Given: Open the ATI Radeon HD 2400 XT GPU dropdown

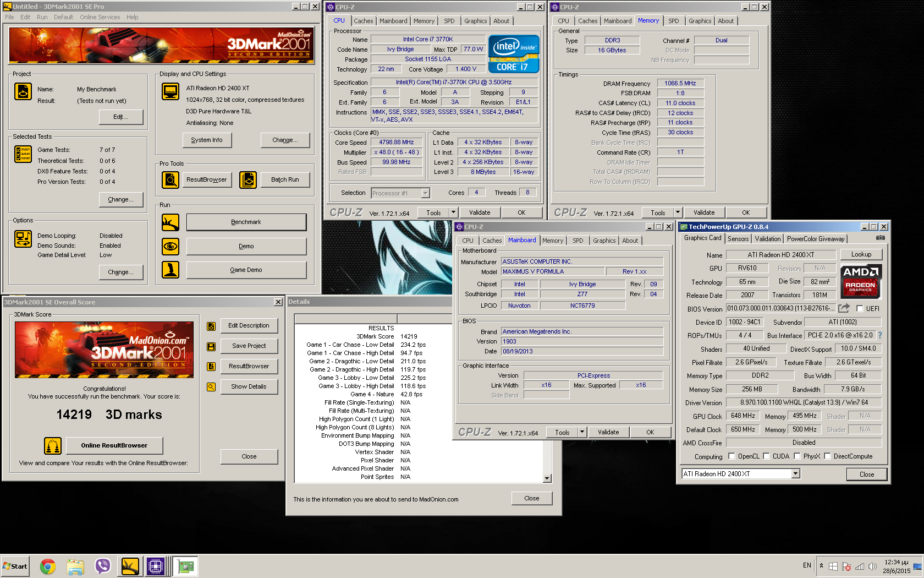Looking at the screenshot, I should coord(795,473).
